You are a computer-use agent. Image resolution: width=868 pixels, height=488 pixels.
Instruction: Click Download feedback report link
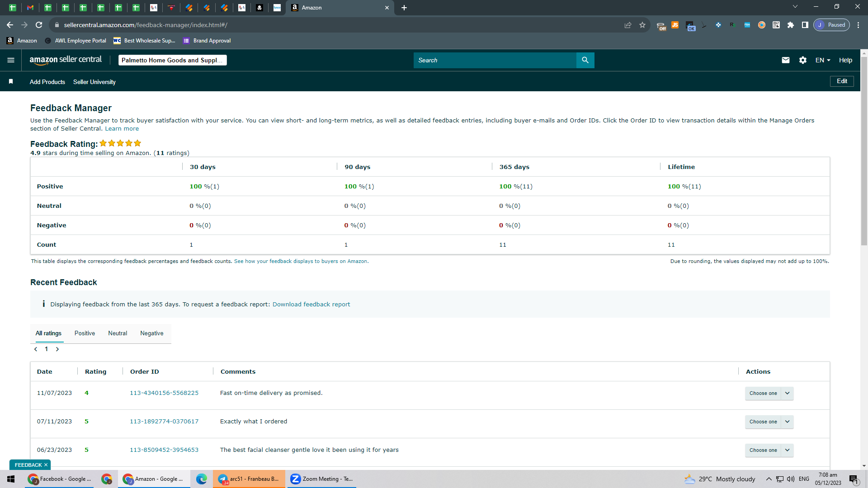click(x=311, y=305)
